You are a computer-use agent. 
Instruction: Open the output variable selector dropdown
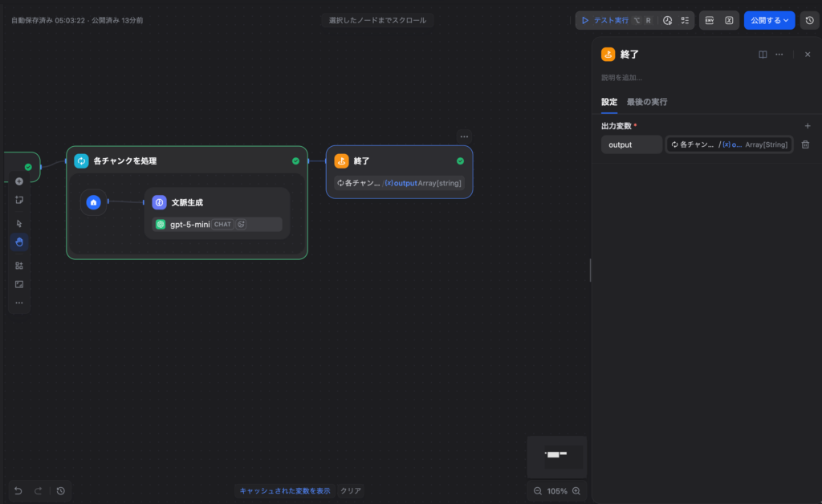729,144
